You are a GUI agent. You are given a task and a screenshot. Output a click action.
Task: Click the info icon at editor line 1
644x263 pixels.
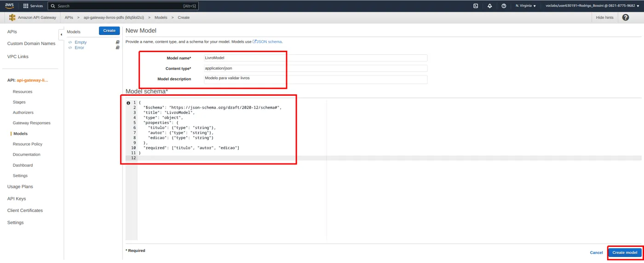[x=128, y=103]
